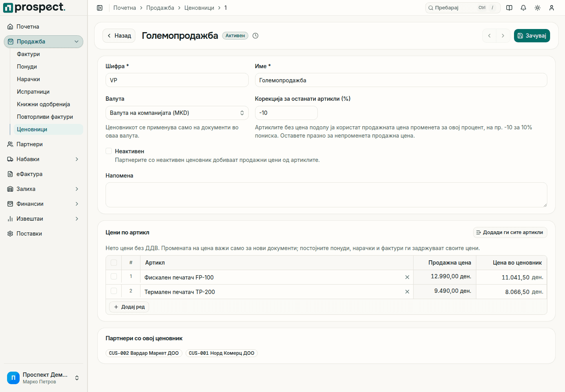565x392 pixels.
Task: Toggle the sidebar collapse icon
Action: (100, 8)
